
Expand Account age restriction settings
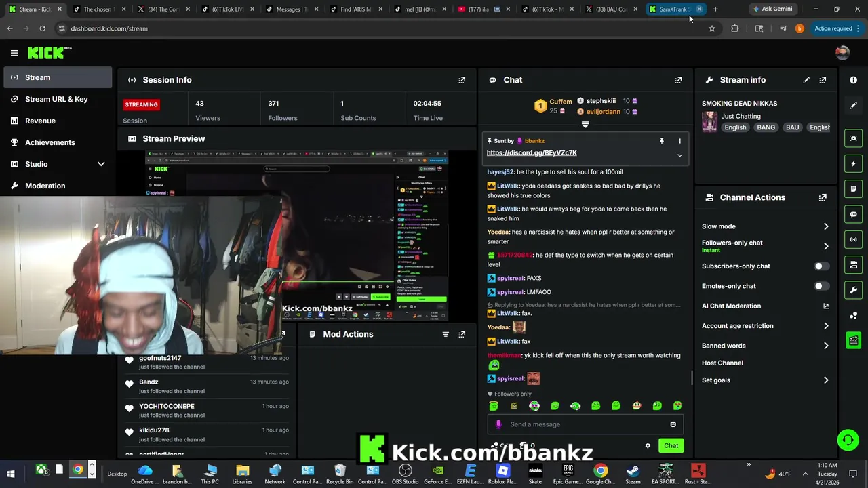(826, 326)
